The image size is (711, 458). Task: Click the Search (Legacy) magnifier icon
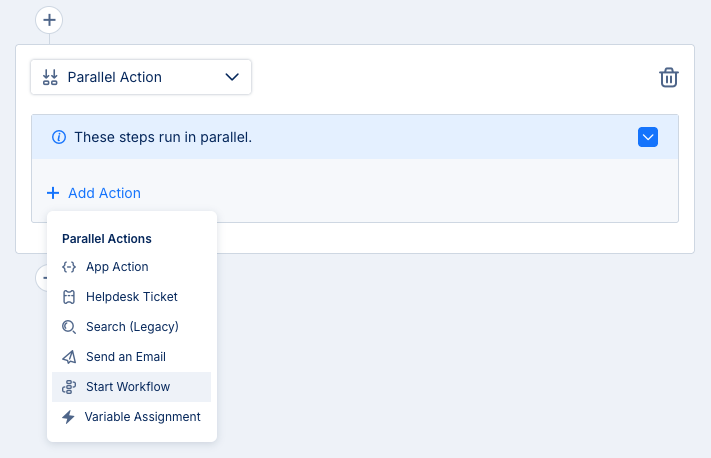click(69, 327)
